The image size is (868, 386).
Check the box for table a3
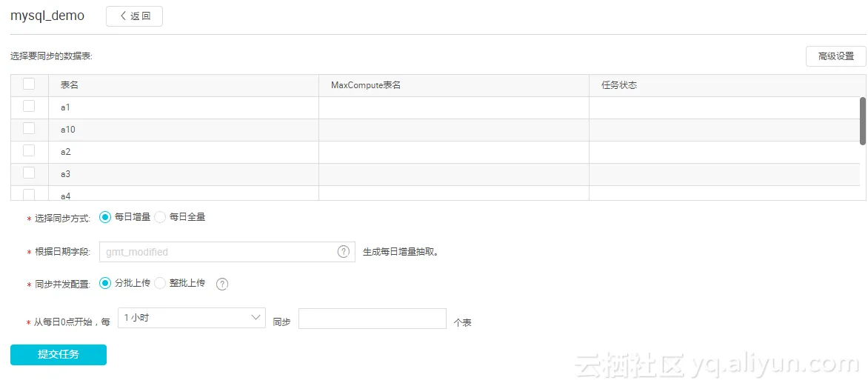click(29, 172)
